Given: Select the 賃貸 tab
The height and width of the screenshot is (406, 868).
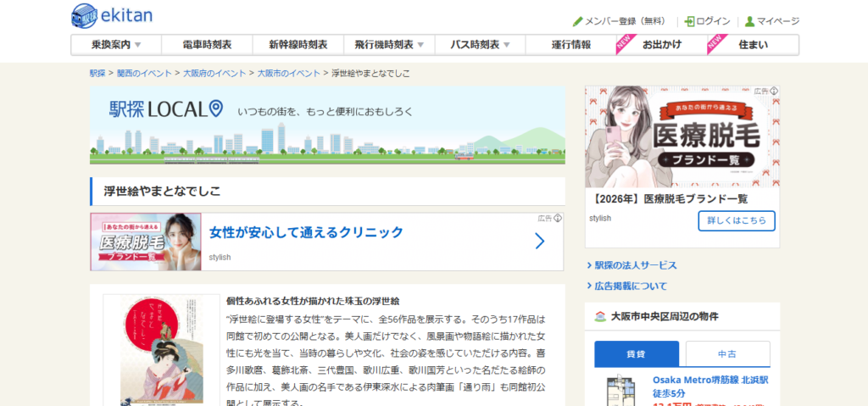Looking at the screenshot, I should coord(637,353).
